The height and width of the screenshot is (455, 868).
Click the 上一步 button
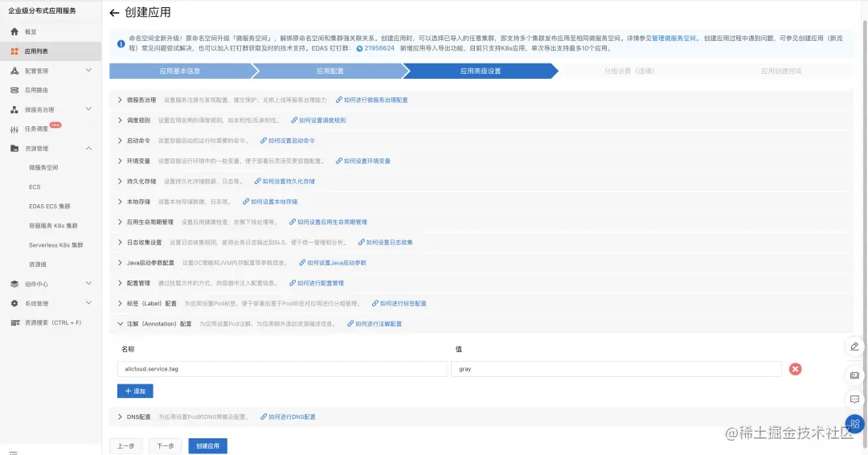pyautogui.click(x=125, y=445)
